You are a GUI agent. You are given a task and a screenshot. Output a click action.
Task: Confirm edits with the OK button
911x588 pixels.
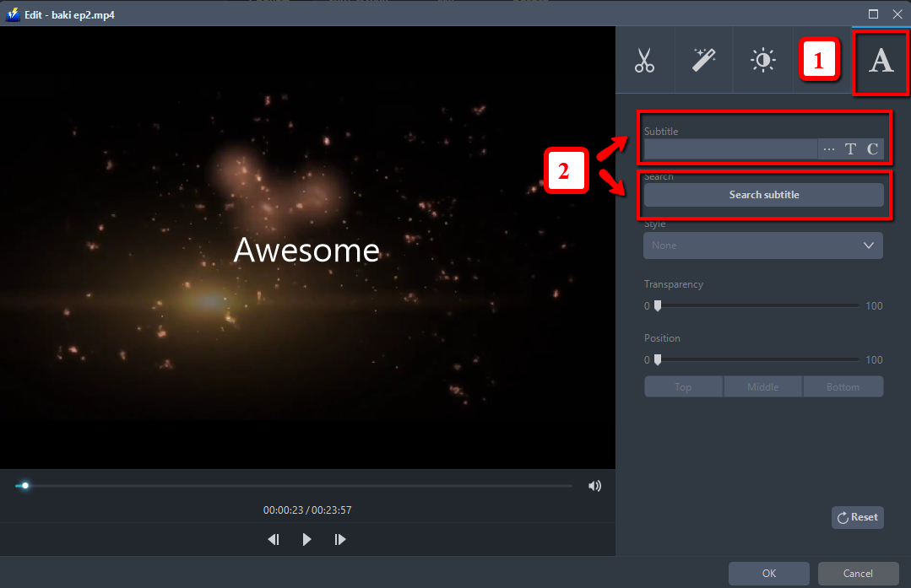(768, 573)
